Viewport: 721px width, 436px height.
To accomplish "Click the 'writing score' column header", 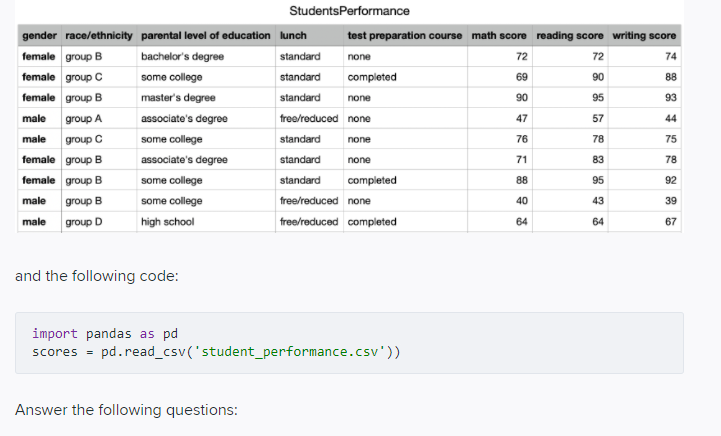I will [x=644, y=36].
